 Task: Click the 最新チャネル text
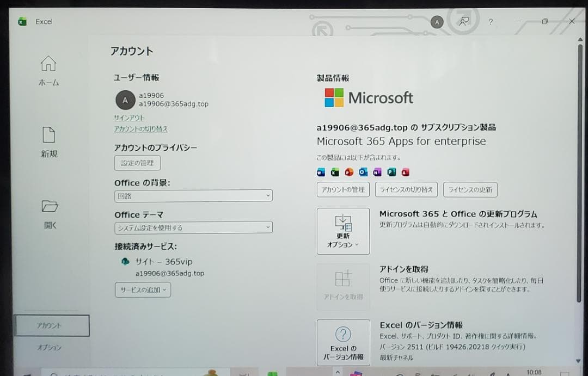tap(396, 357)
